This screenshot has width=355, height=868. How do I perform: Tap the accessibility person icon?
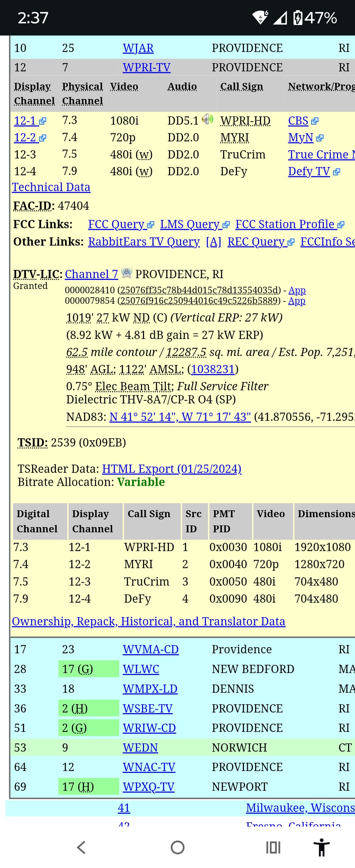coord(321,847)
